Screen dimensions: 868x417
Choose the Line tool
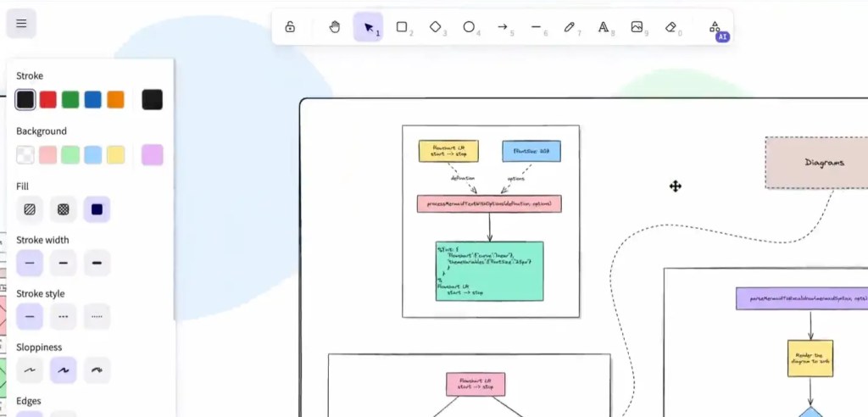pyautogui.click(x=536, y=27)
